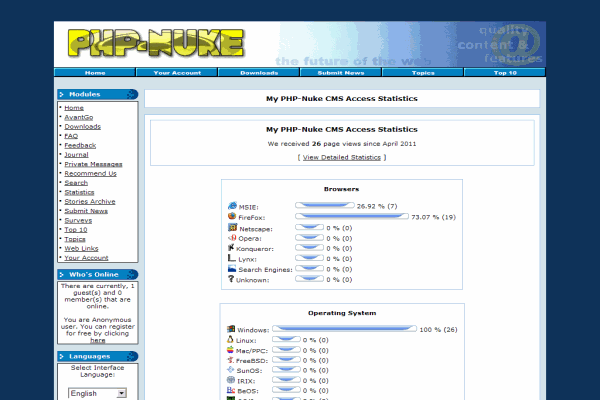Open the Submit News link in Modules list

point(86,211)
